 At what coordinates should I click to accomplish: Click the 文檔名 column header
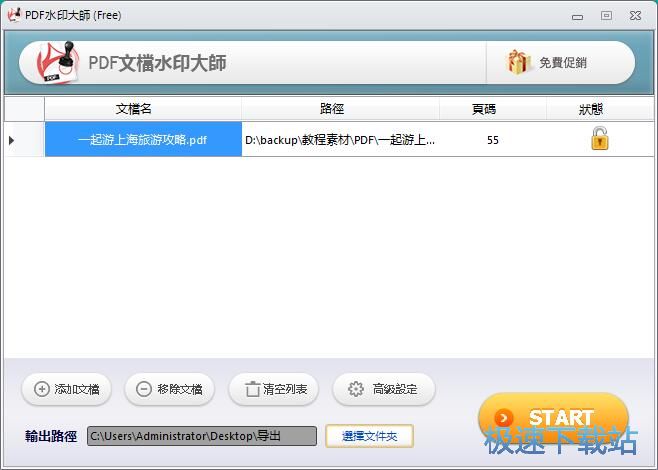(143, 109)
